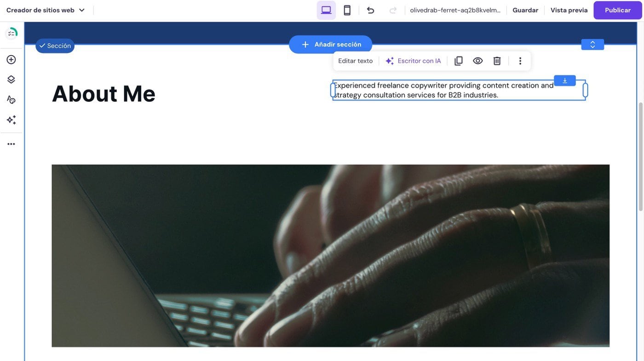This screenshot has height=361, width=644.
Task: Open Escritor con IA
Action: point(413,61)
